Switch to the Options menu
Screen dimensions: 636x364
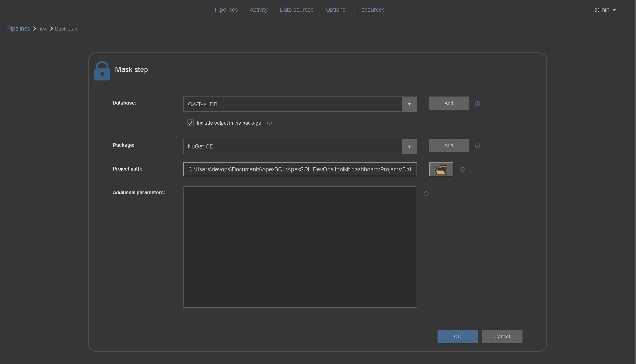click(335, 10)
